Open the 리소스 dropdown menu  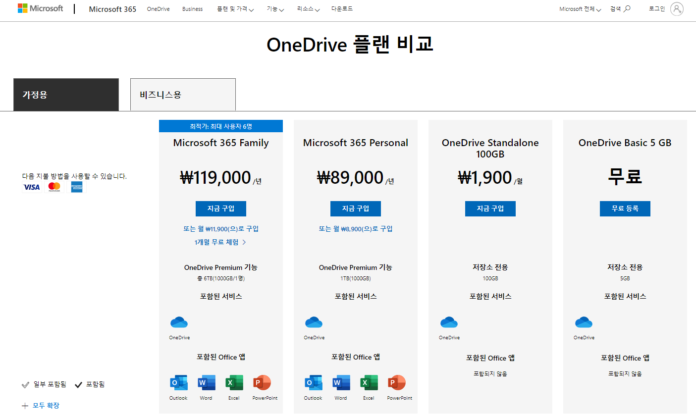point(308,9)
